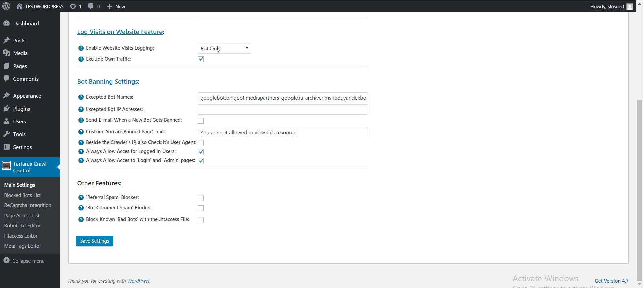Click help icon beside Excepted Bot Names
644x288 pixels.
pos(81,97)
